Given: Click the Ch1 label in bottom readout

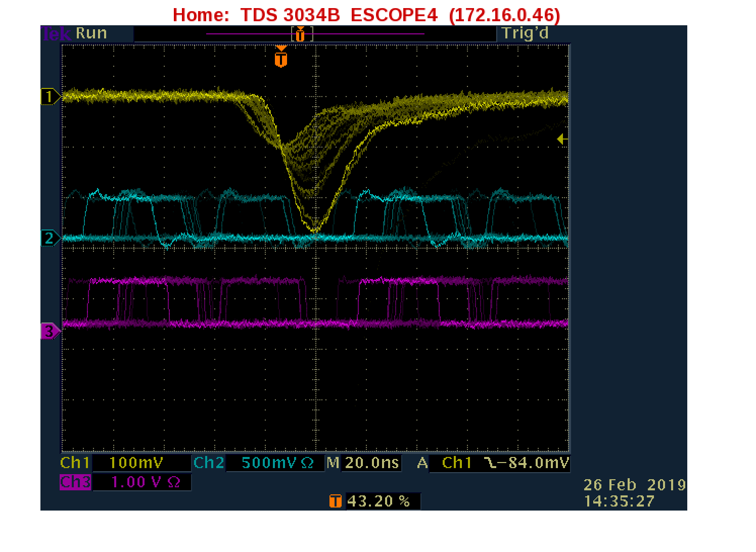Looking at the screenshot, I should 75,463.
